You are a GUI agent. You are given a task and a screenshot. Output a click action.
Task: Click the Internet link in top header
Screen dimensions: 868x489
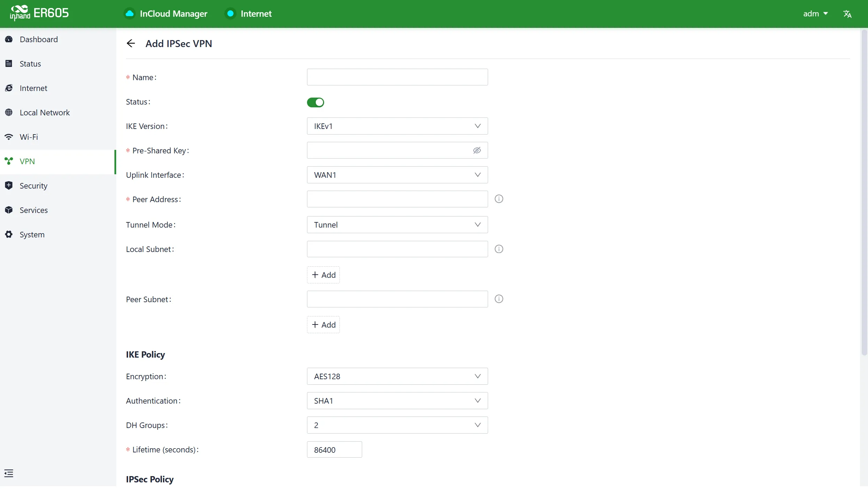point(256,14)
